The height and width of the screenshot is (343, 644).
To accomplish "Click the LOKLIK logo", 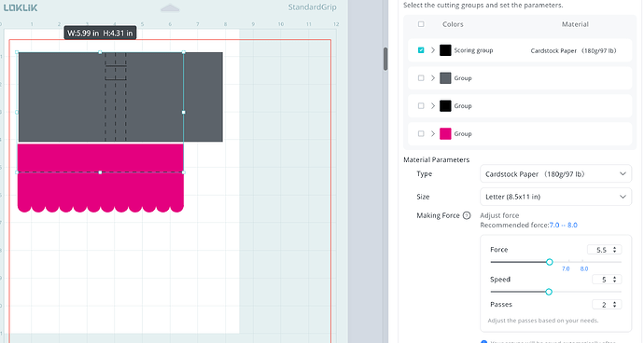I will point(21,7).
